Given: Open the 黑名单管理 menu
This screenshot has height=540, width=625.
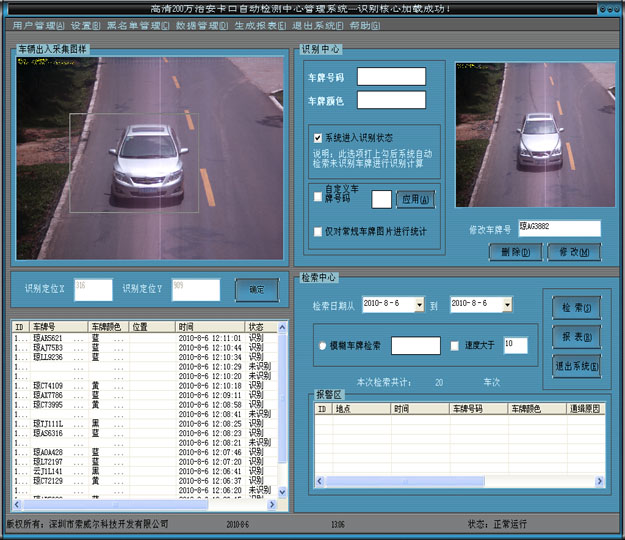Looking at the screenshot, I should [x=138, y=25].
